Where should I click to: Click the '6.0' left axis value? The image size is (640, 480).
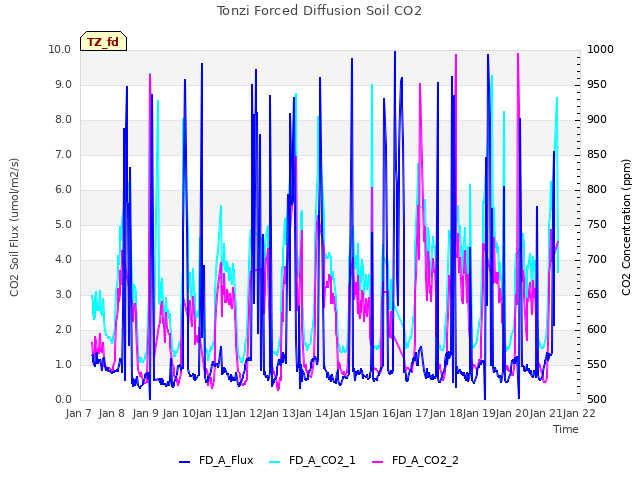click(63, 190)
